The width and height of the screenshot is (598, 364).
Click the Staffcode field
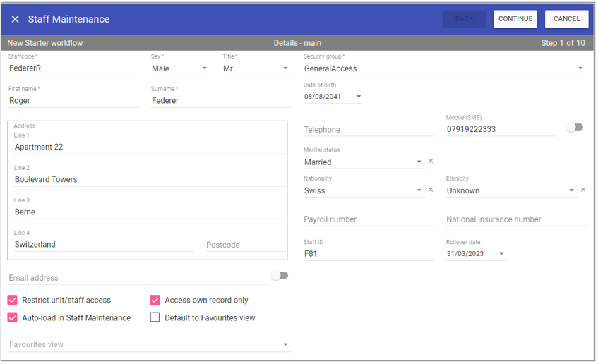73,68
